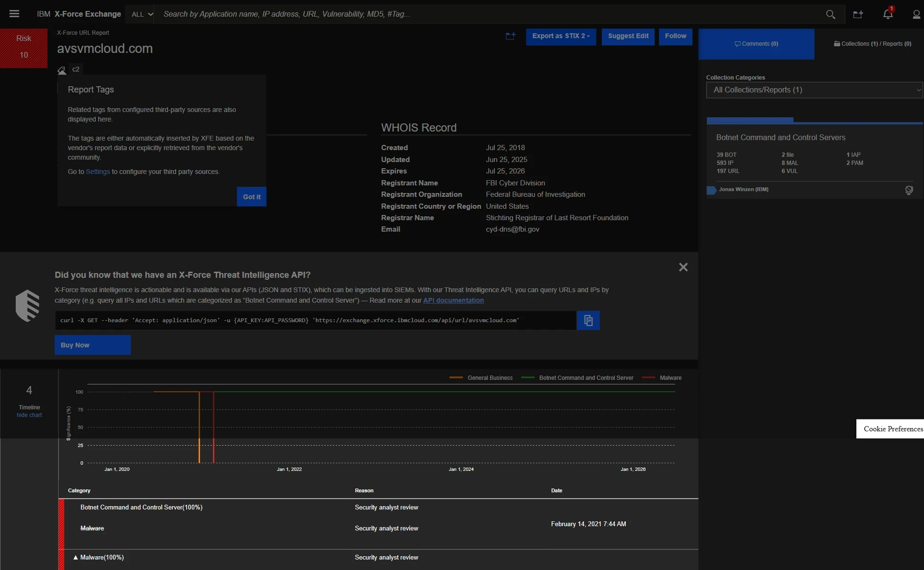The width and height of the screenshot is (924, 570).
Task: Click the Date column header
Action: [x=557, y=490]
